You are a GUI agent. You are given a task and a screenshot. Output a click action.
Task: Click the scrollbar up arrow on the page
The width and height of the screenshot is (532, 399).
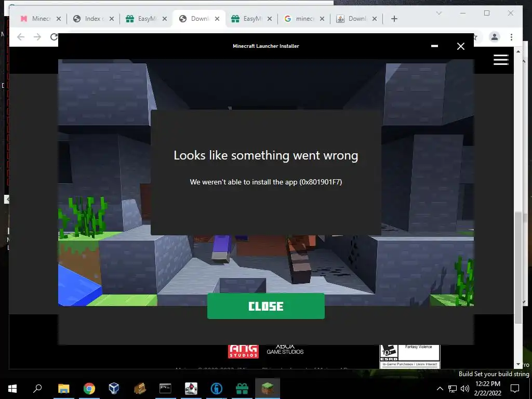518,51
